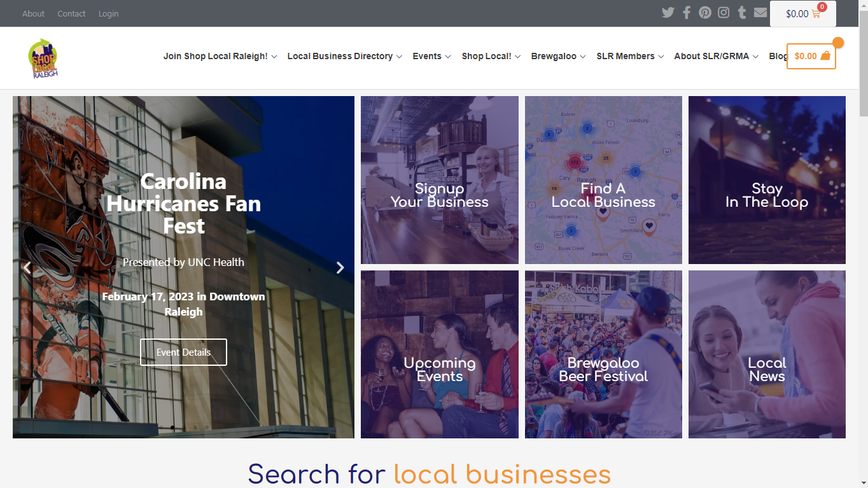868x488 pixels.
Task: Expand the Local Business Directory menu
Action: 344,56
